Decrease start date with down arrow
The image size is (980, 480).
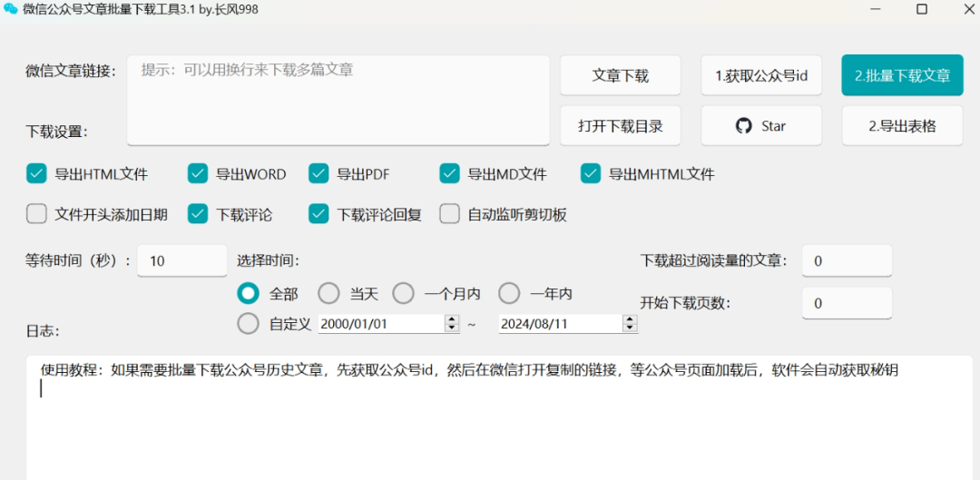(452, 328)
